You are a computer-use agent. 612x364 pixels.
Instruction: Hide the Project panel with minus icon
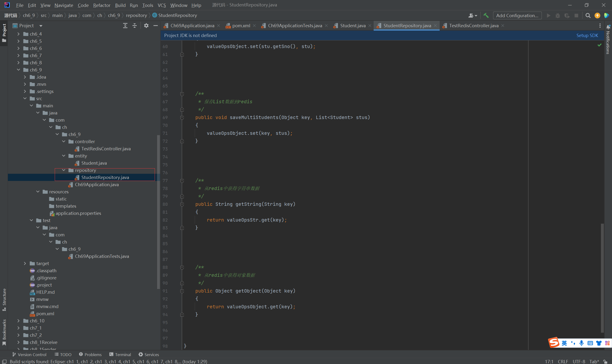(156, 26)
